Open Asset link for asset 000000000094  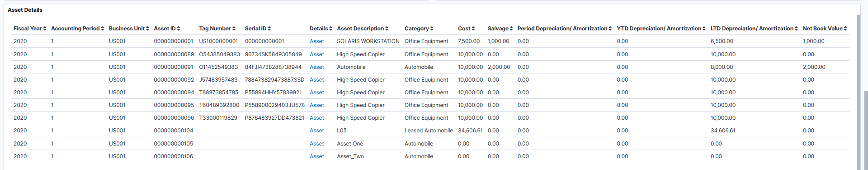tap(317, 92)
